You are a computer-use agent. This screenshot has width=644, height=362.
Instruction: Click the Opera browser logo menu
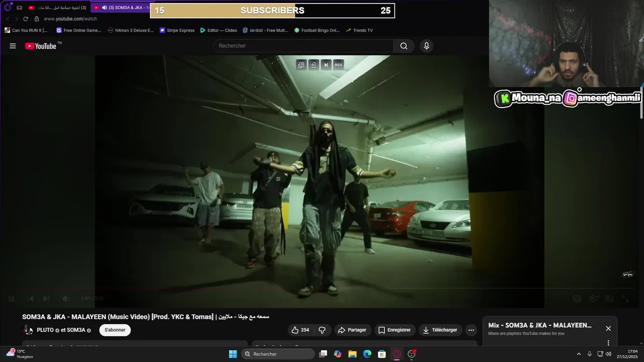(8, 8)
